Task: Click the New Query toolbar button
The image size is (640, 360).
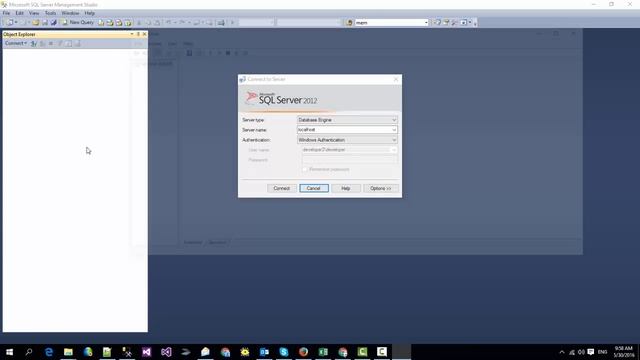Action: 78,22
